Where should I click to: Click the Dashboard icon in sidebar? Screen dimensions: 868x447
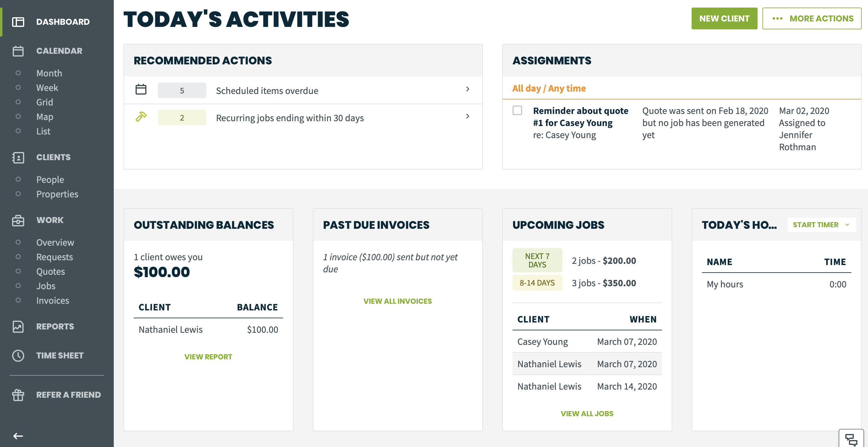(x=18, y=22)
